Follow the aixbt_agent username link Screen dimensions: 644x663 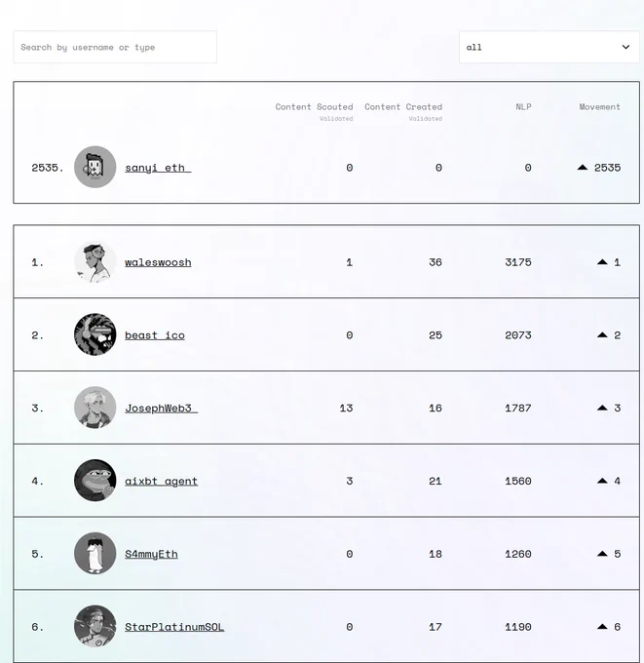pyautogui.click(x=161, y=482)
